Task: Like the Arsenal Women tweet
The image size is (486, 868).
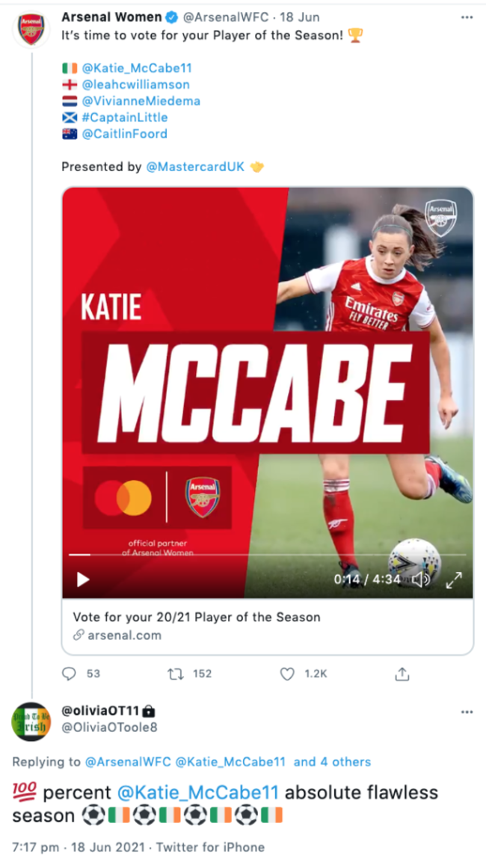Action: pos(287,674)
